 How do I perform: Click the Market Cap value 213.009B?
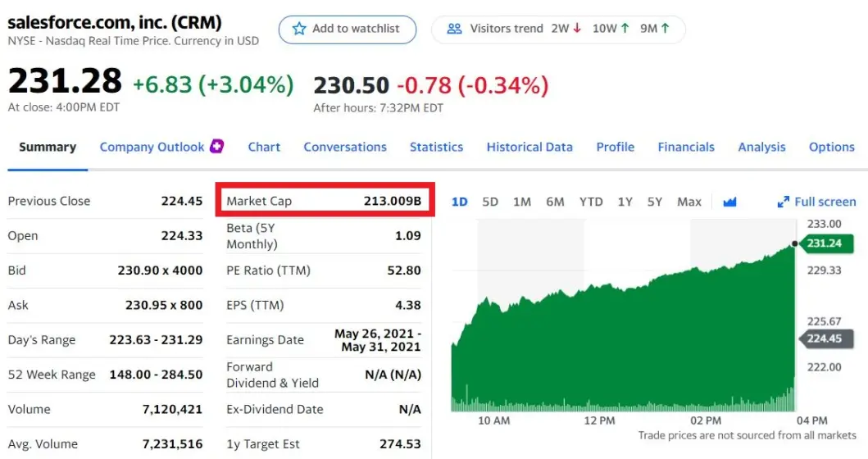click(393, 201)
